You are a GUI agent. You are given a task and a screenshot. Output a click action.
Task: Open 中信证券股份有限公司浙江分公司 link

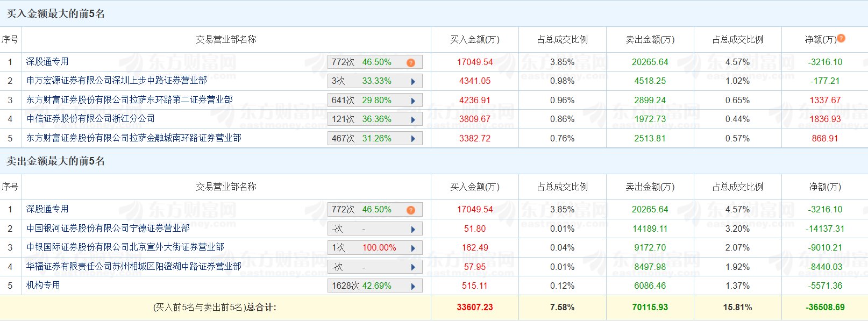click(91, 119)
